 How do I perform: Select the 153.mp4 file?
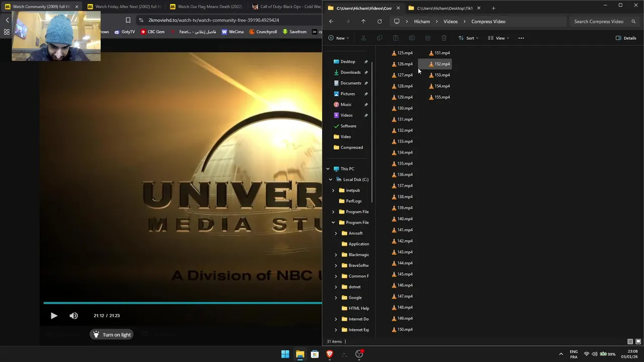442,75
